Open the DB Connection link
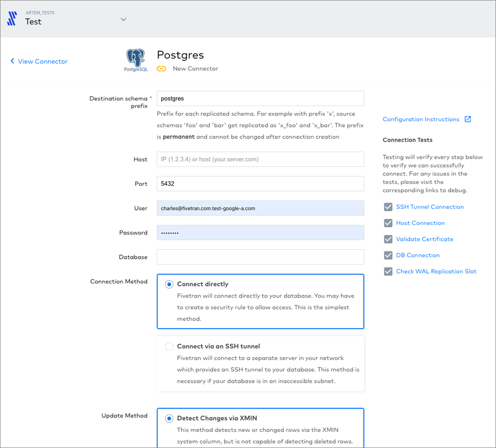The width and height of the screenshot is (496, 448). (418, 255)
